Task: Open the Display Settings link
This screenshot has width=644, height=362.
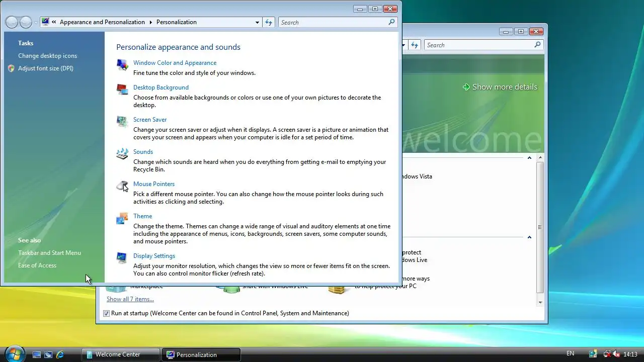Action: coord(154,256)
